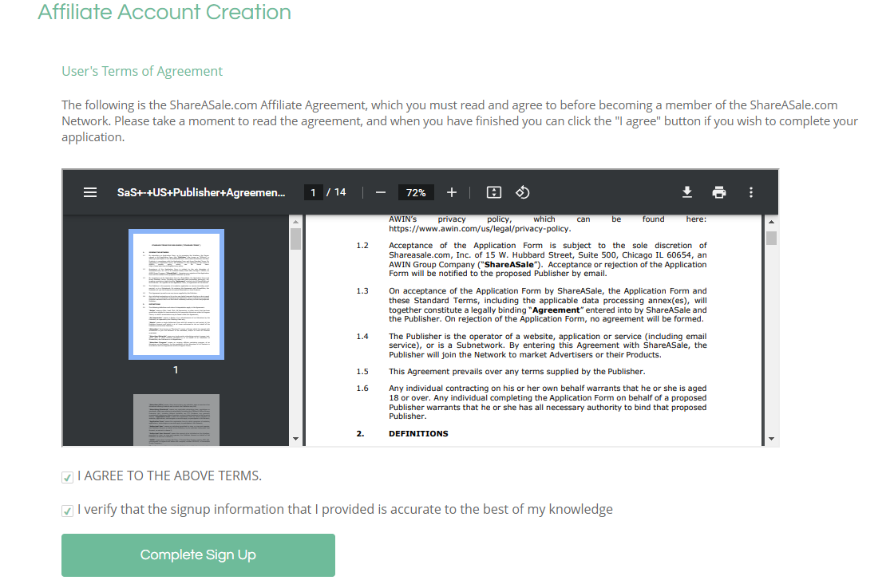Image resolution: width=894 pixels, height=588 pixels.
Task: Uncheck the I AGREE TO THE ABOVE TERMS checkbox
Action: (67, 477)
